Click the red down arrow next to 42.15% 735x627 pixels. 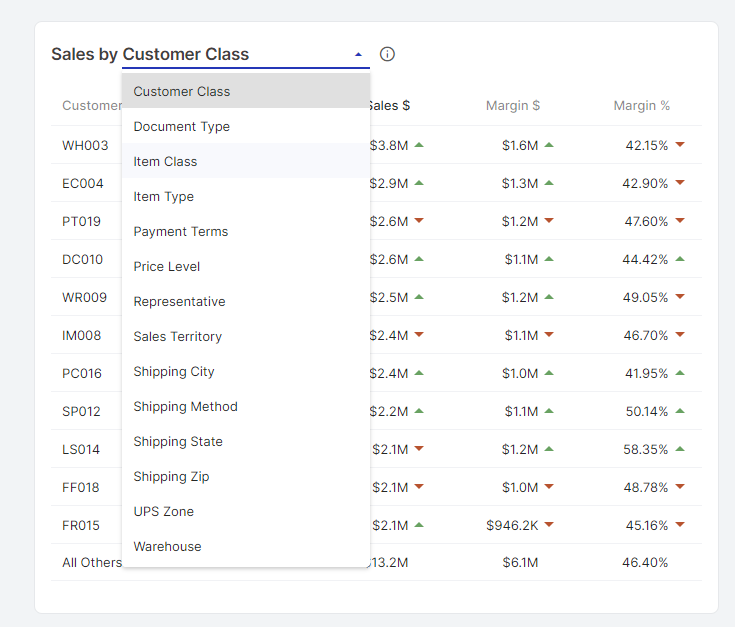click(680, 145)
